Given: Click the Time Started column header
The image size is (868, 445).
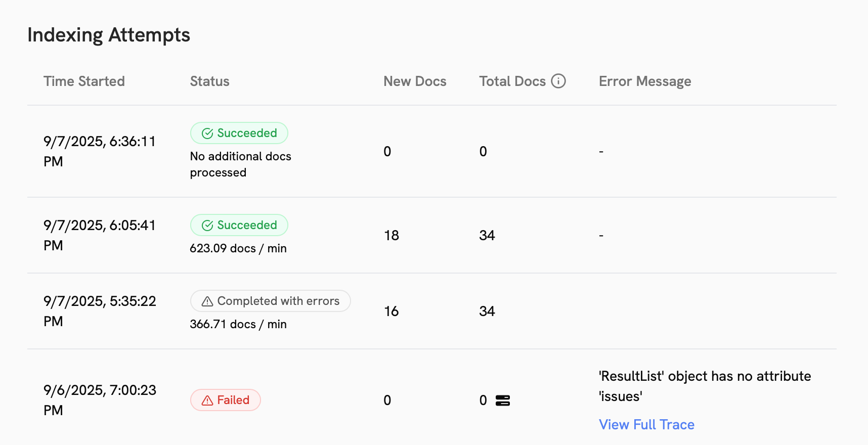Looking at the screenshot, I should (84, 81).
